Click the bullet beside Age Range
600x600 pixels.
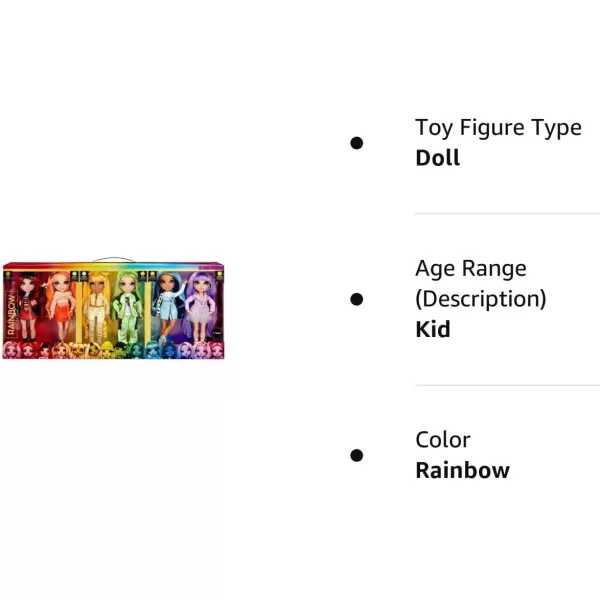point(357,299)
